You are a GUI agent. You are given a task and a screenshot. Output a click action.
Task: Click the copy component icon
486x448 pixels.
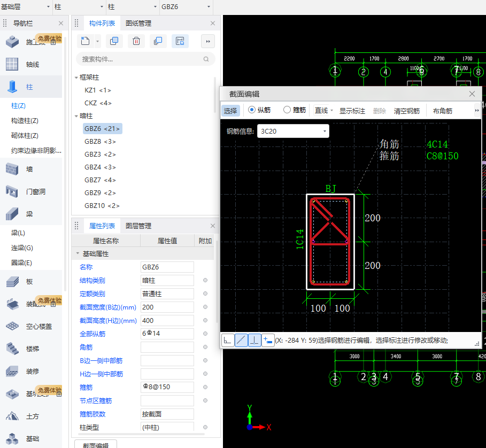(114, 41)
